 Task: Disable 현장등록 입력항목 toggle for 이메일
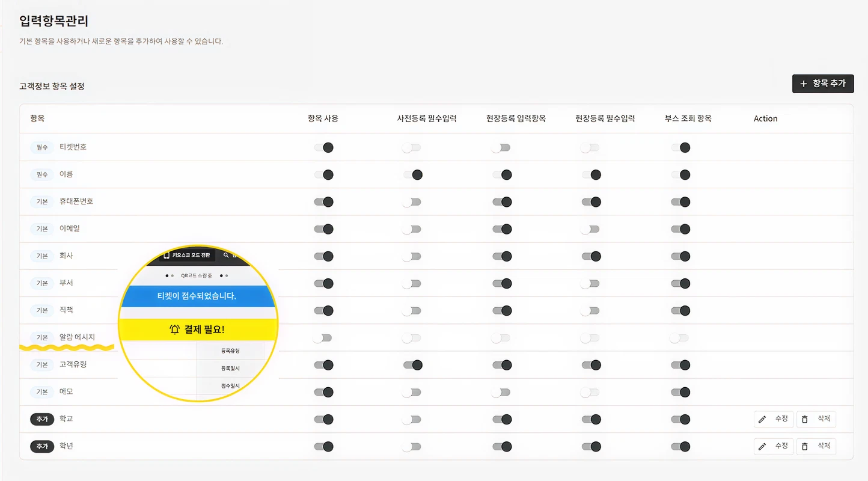tap(501, 229)
